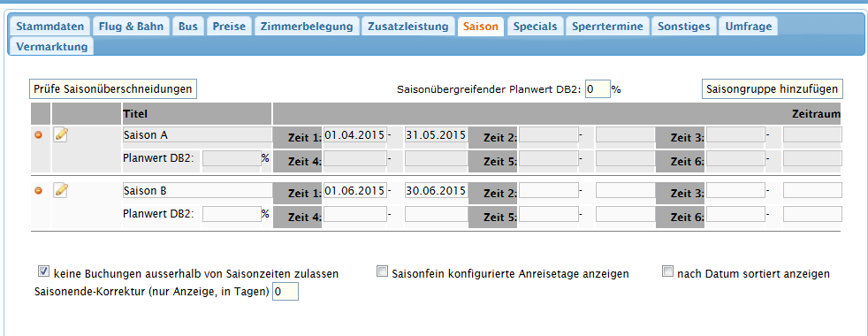Screen dimensions: 868x336
Task: Open the Sonstiges tab
Action: pos(684,26)
